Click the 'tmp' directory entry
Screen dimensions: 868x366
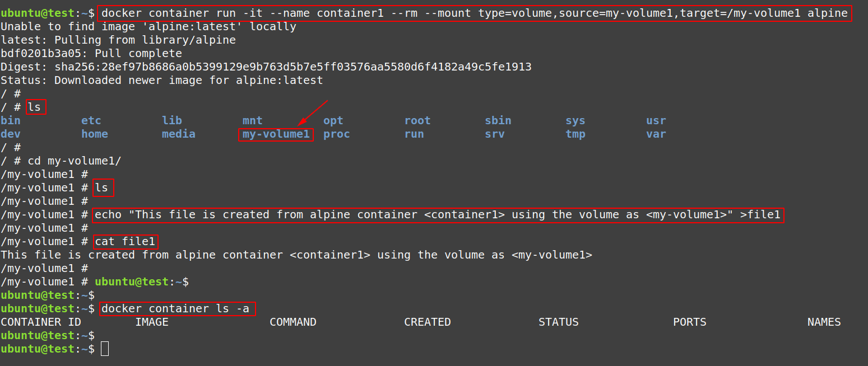[575, 134]
